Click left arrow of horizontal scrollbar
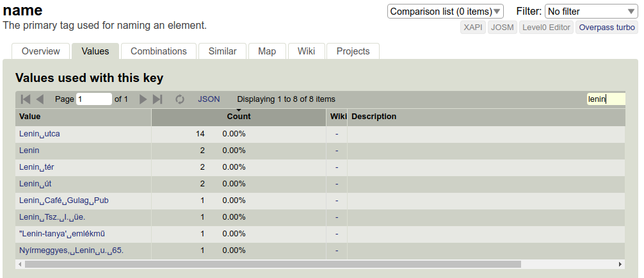The image size is (644, 278). pyautogui.click(x=20, y=264)
